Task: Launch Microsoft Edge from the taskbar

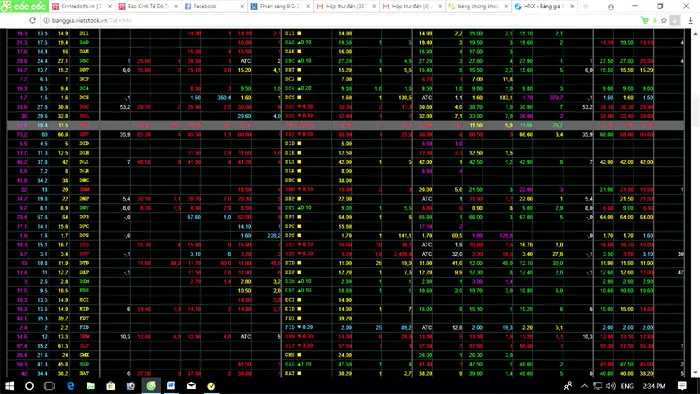Action: 71,386
